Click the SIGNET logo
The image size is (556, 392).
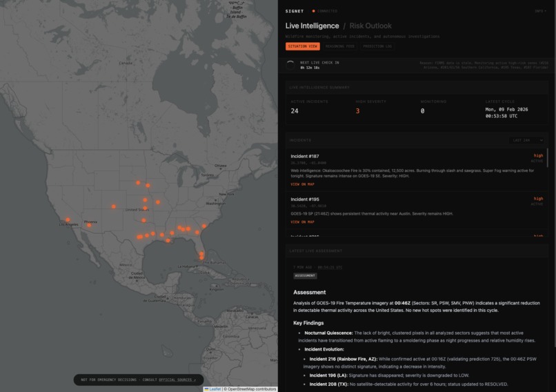coord(295,11)
